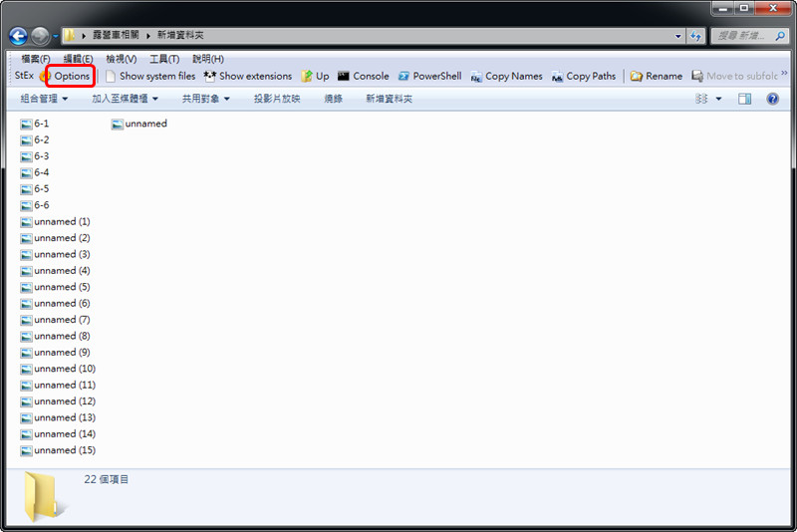Click the 新增資料夾 command bar button
Screen dimensions: 797x532
(x=389, y=99)
